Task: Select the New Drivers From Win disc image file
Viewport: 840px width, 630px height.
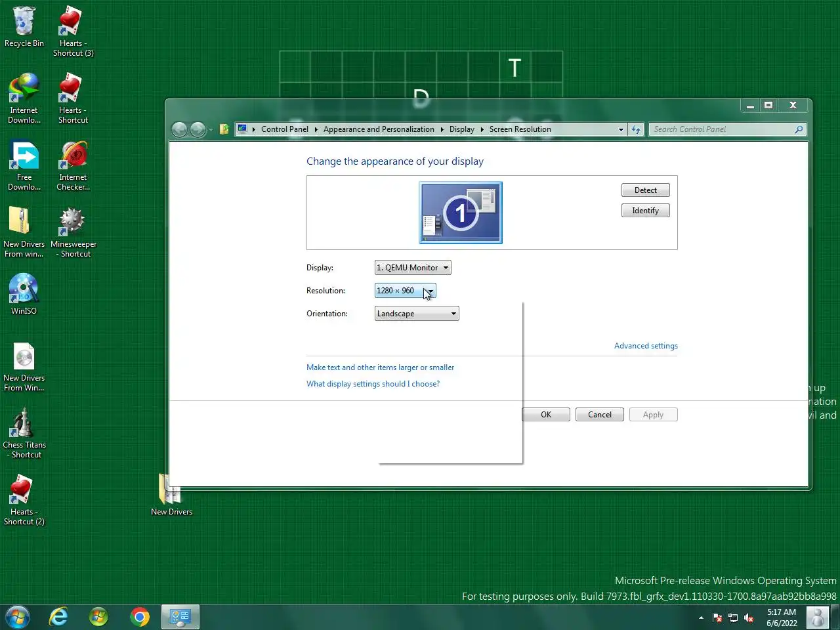Action: (24, 367)
